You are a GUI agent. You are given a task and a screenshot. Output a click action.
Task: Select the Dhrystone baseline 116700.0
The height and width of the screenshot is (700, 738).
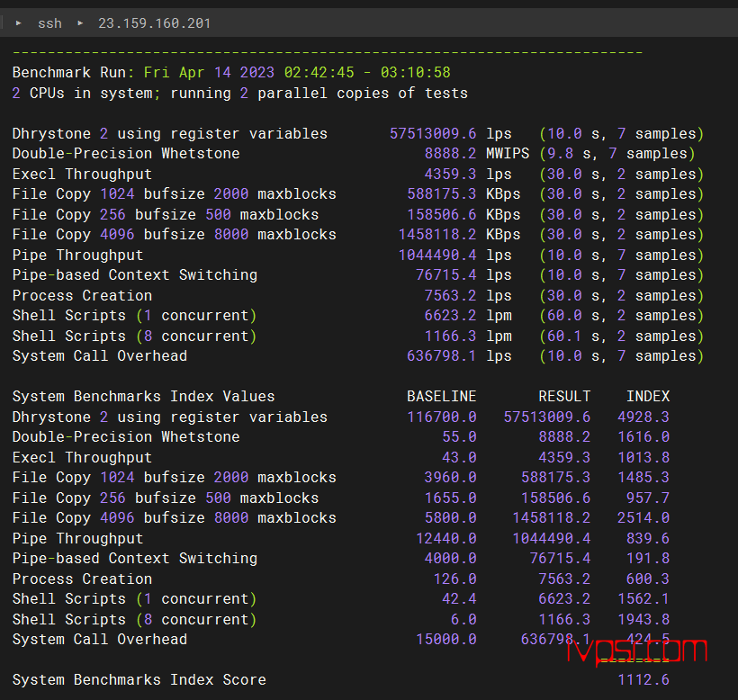pos(442,417)
